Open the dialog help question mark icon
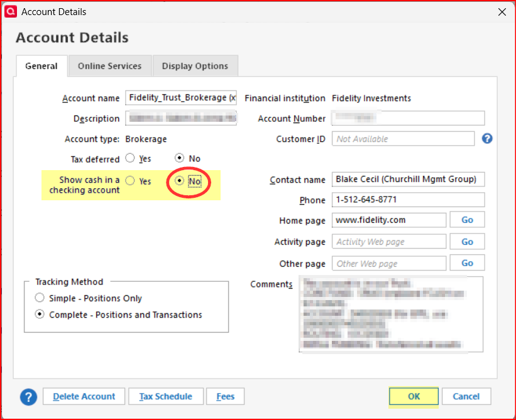Screen dimensions: 516x420 [29, 397]
